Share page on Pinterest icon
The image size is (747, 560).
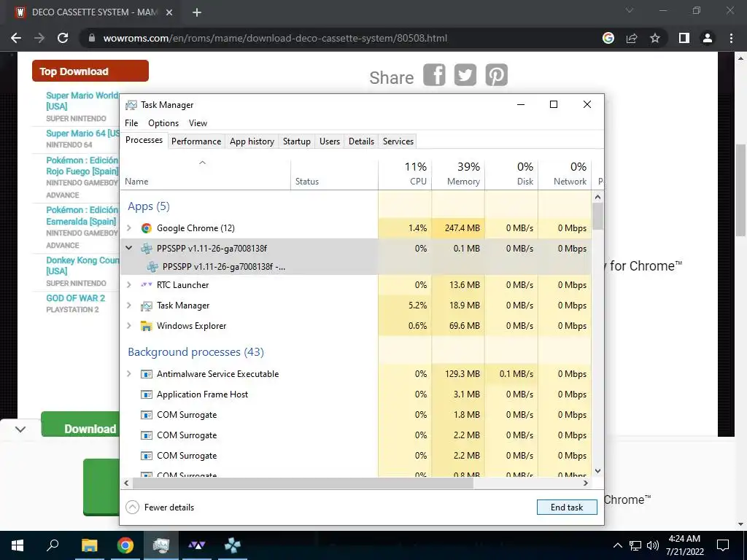pos(496,75)
